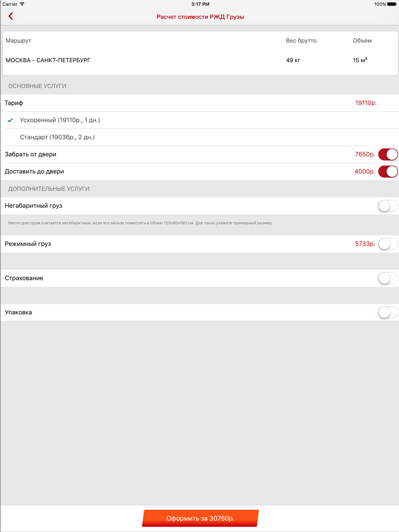
Task: Turn off Доставить до двери switch
Action: [x=388, y=171]
